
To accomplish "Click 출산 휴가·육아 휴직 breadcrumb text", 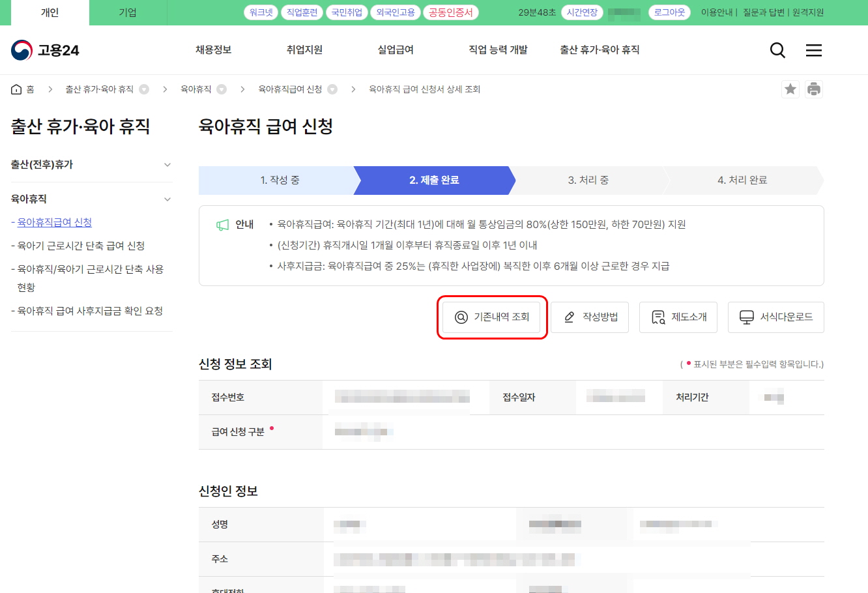I will [x=99, y=89].
